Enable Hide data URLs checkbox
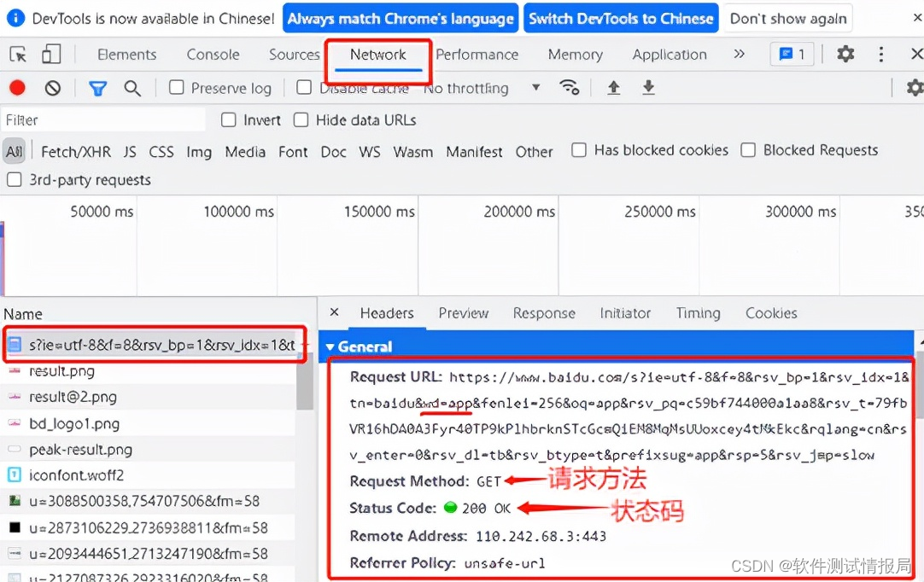This screenshot has height=582, width=924. coord(301,120)
